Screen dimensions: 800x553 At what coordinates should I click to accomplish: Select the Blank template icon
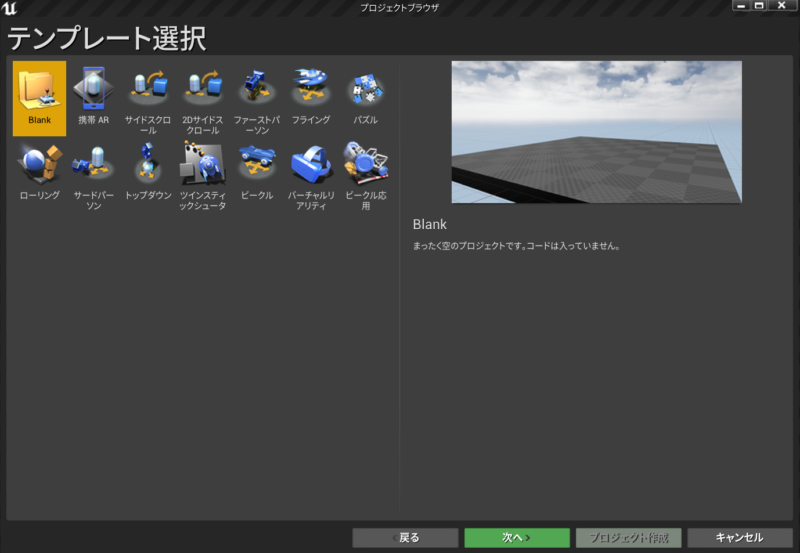(x=39, y=98)
